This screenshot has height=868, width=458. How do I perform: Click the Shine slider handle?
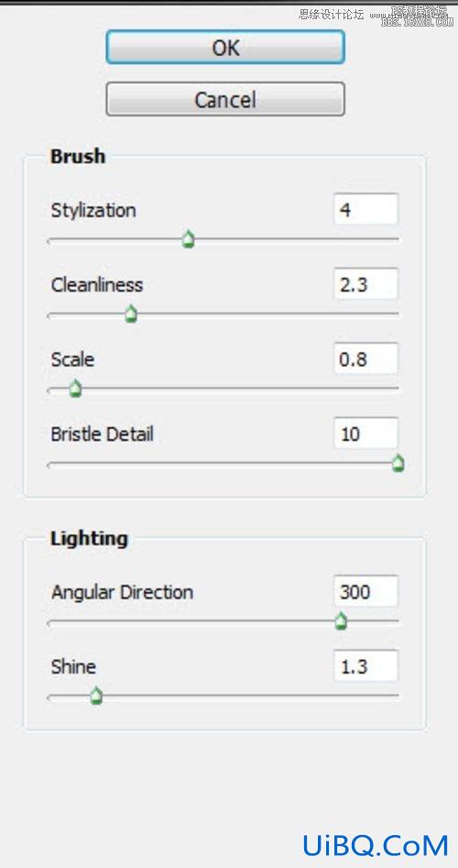(x=96, y=696)
